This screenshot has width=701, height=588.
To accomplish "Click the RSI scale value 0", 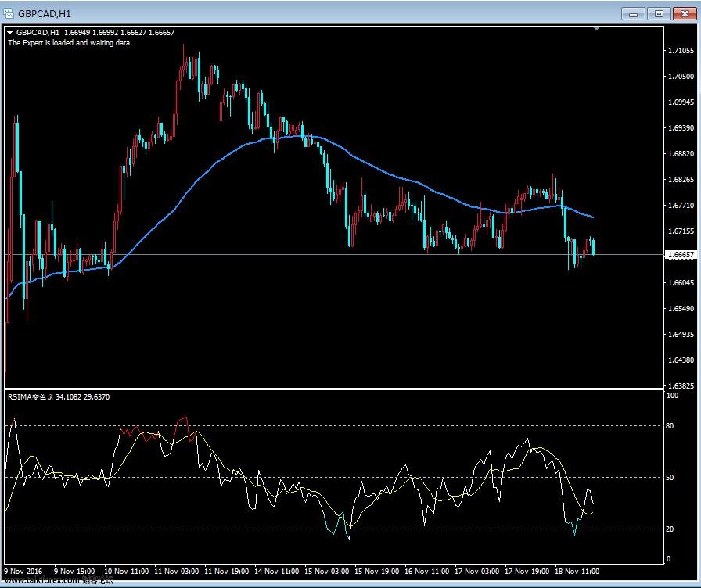I will [668, 559].
